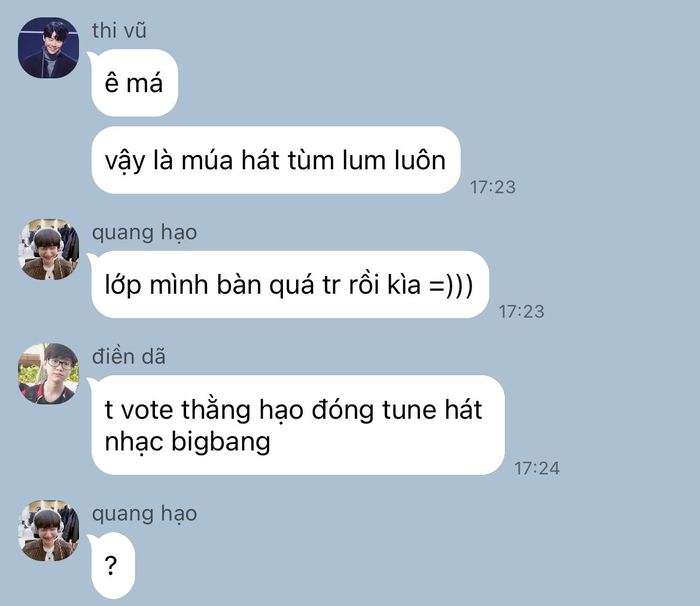The width and height of the screenshot is (700, 606).
Task: Click the 17:23 timestamp after 'tùm lum luôn' message
Action: [493, 187]
